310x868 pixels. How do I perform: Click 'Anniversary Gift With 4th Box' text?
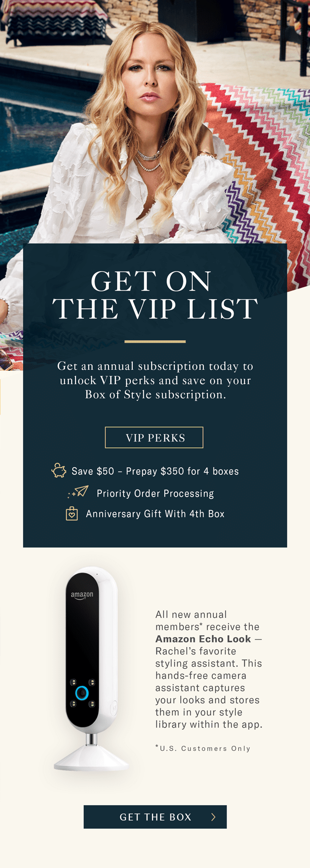pyautogui.click(x=155, y=514)
